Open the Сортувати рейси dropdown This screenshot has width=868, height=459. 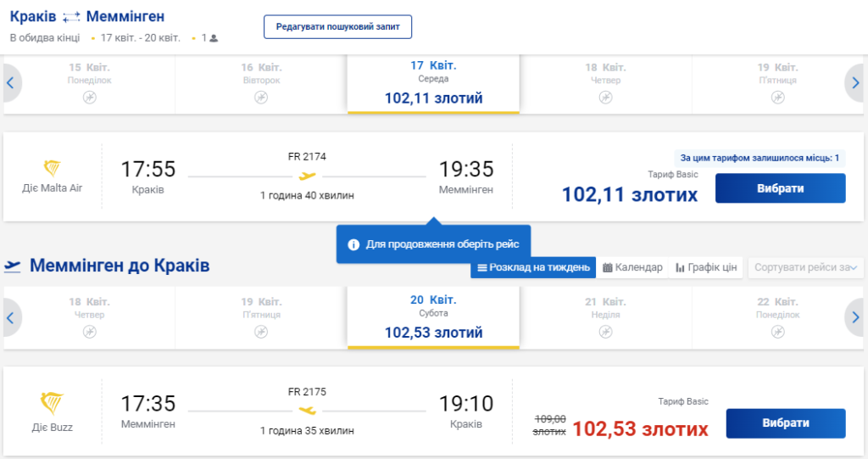tap(806, 267)
